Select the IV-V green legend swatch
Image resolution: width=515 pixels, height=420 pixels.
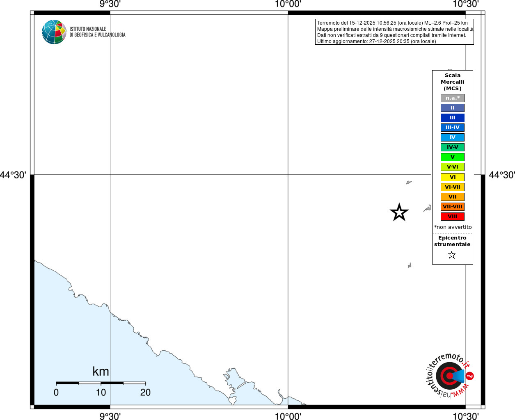453,147
